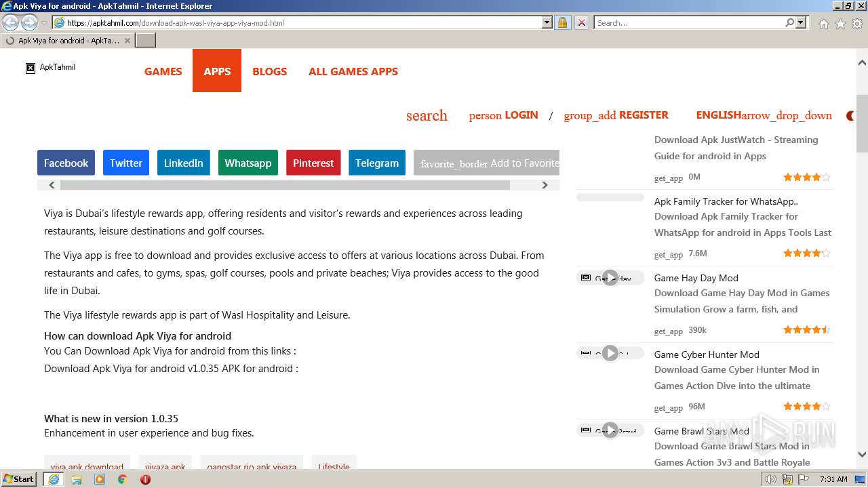Share via Whatsapp
Screen dimensions: 868x488
pos(248,163)
